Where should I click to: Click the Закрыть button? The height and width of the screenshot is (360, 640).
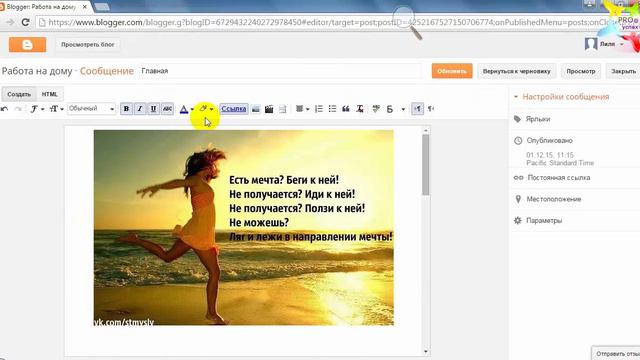(623, 71)
